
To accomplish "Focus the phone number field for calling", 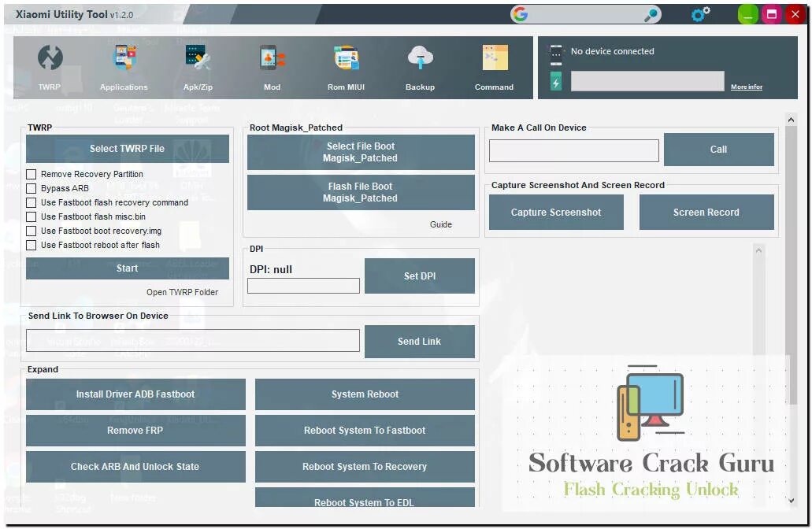I will (x=574, y=150).
